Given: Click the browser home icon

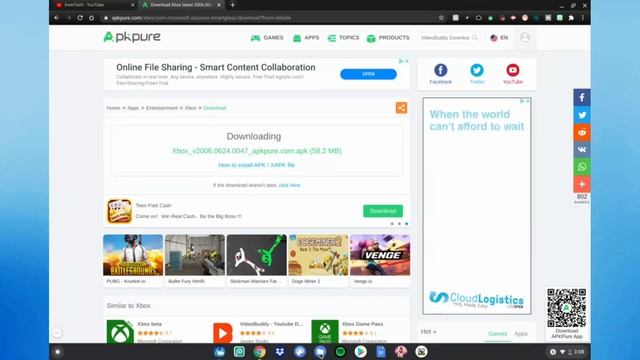Looking at the screenshot, I should pos(91,18).
